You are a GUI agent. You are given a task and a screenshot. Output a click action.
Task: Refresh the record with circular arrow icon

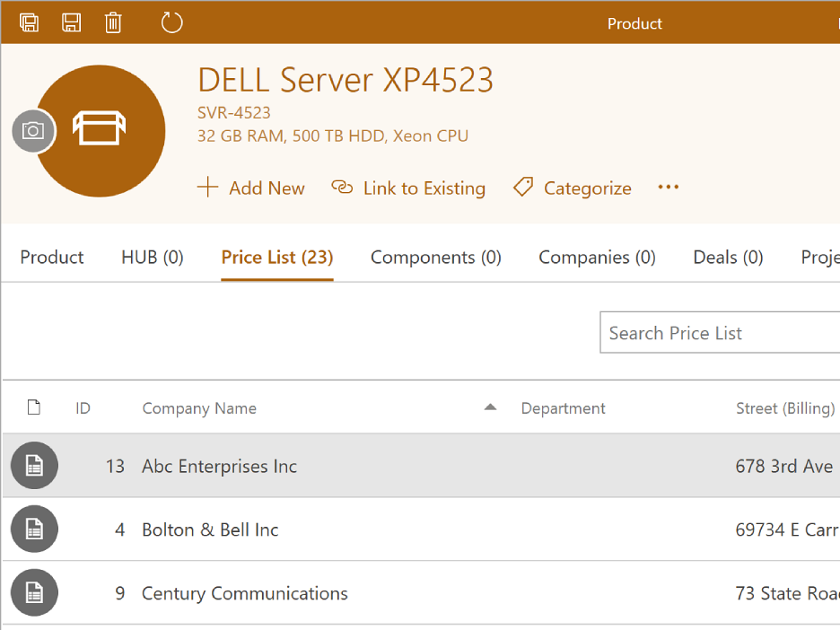(172, 22)
